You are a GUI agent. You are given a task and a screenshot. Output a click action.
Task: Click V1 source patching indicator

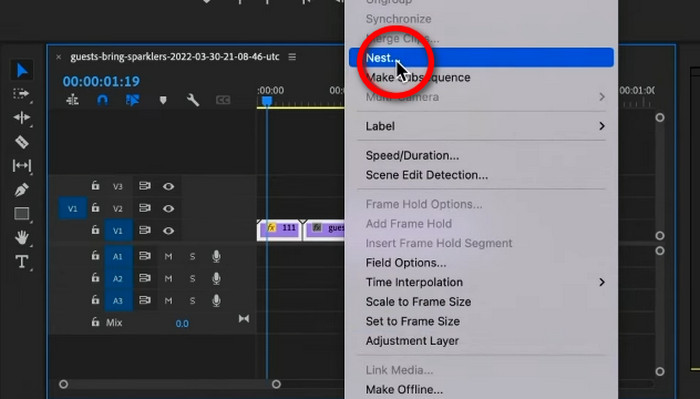(72, 208)
